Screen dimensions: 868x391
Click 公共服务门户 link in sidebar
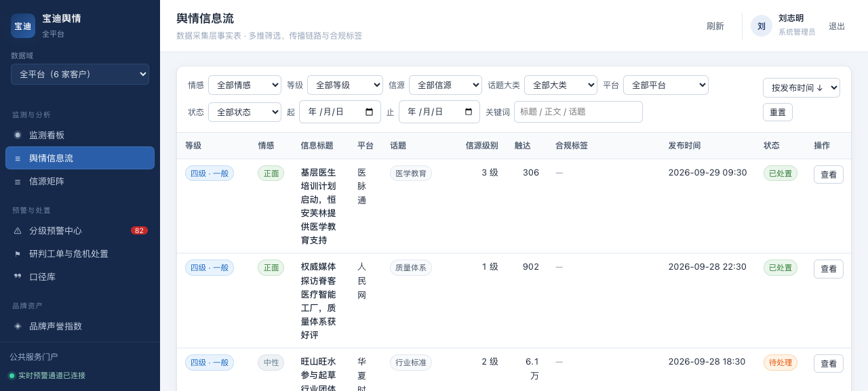click(34, 356)
